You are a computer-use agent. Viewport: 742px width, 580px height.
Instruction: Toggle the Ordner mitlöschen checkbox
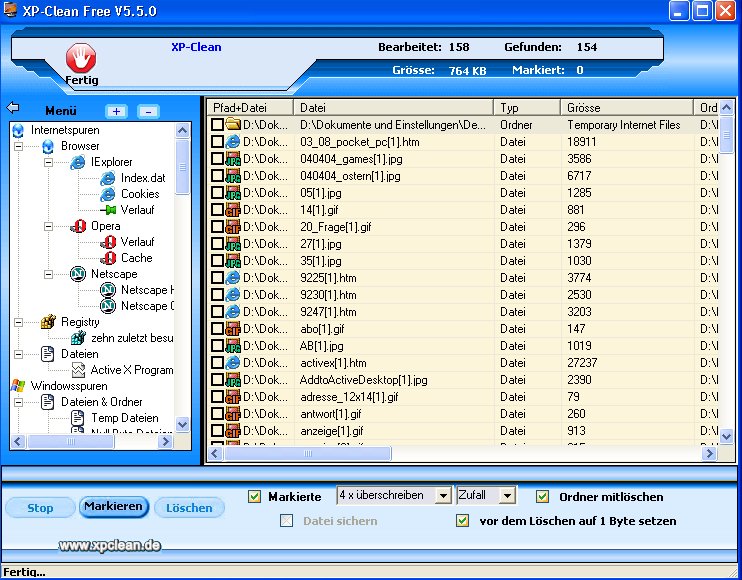[x=542, y=496]
